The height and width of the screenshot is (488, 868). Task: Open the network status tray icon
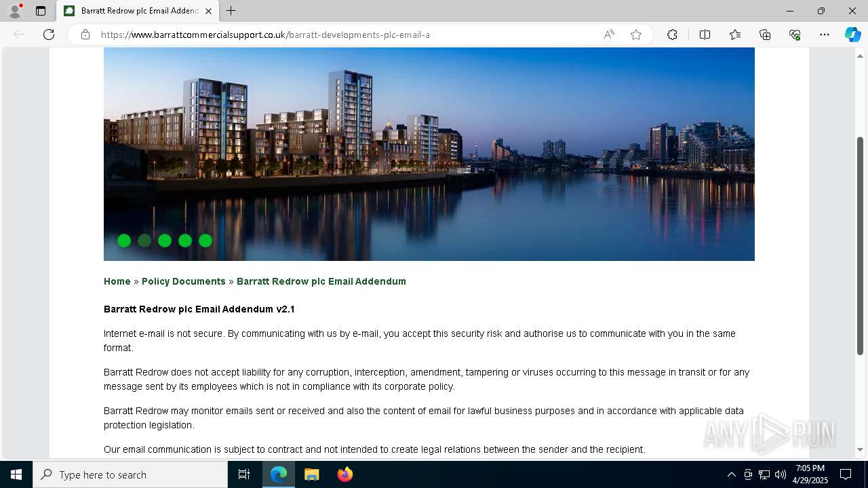coord(764,474)
